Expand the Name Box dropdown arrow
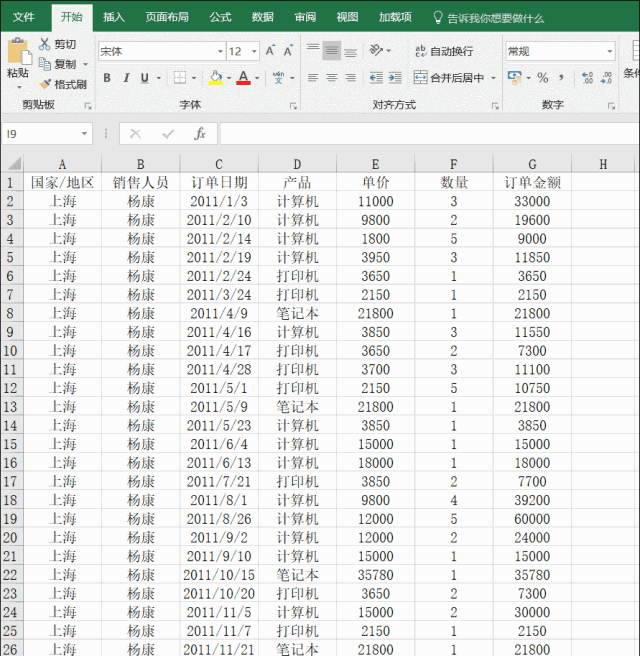The height and width of the screenshot is (656, 640). click(84, 133)
